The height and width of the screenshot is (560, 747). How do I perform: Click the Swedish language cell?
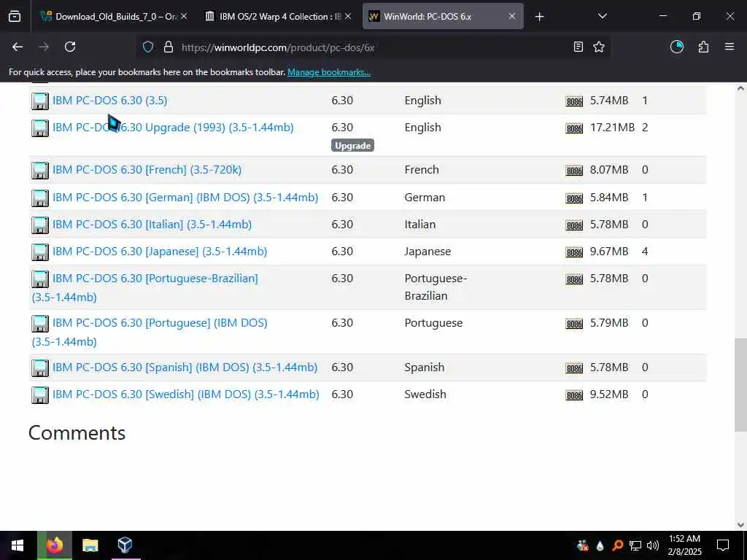425,394
